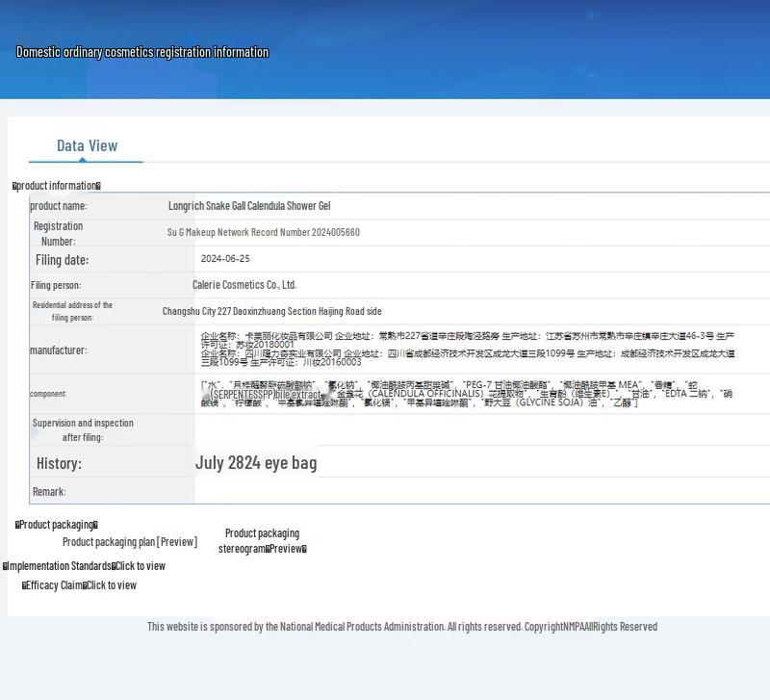This screenshot has height=700, width=770.
Task: Click the manufacturer row label
Action: [x=58, y=350]
